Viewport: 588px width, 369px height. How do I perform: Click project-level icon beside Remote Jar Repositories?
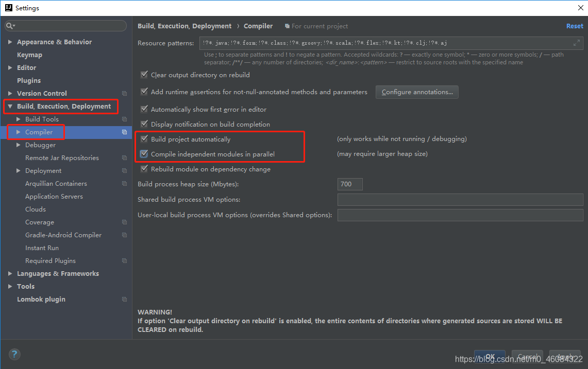coord(125,158)
